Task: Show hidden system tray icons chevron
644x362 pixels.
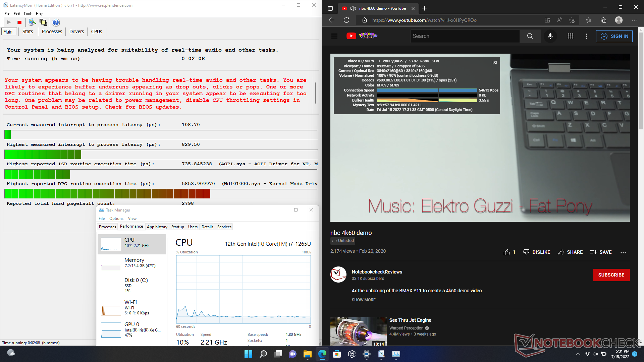Action: pyautogui.click(x=578, y=354)
